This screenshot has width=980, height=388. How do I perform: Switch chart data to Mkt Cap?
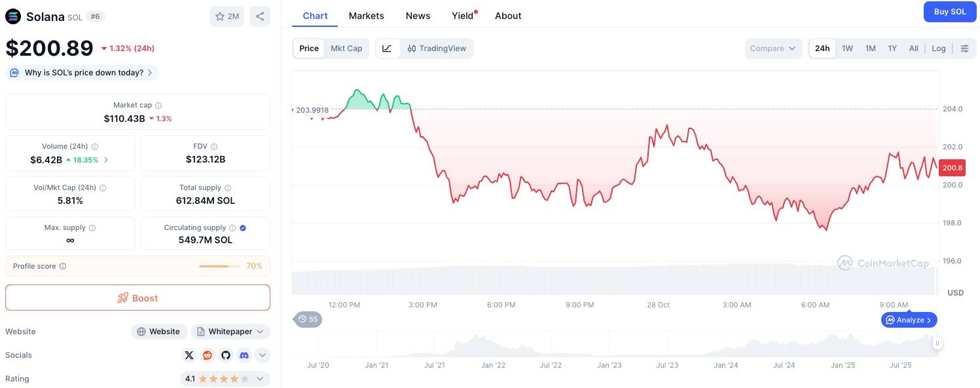click(346, 48)
